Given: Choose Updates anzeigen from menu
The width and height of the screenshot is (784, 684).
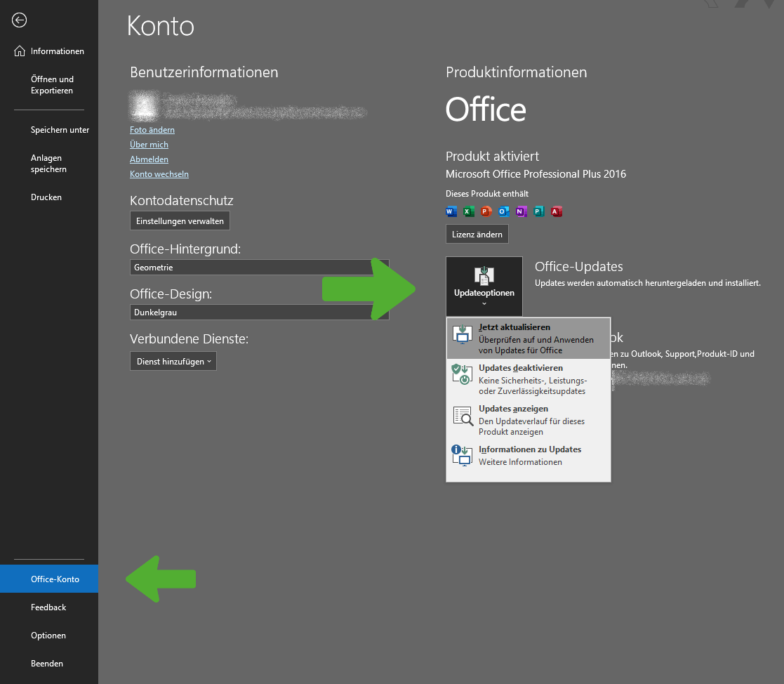Looking at the screenshot, I should (x=529, y=420).
